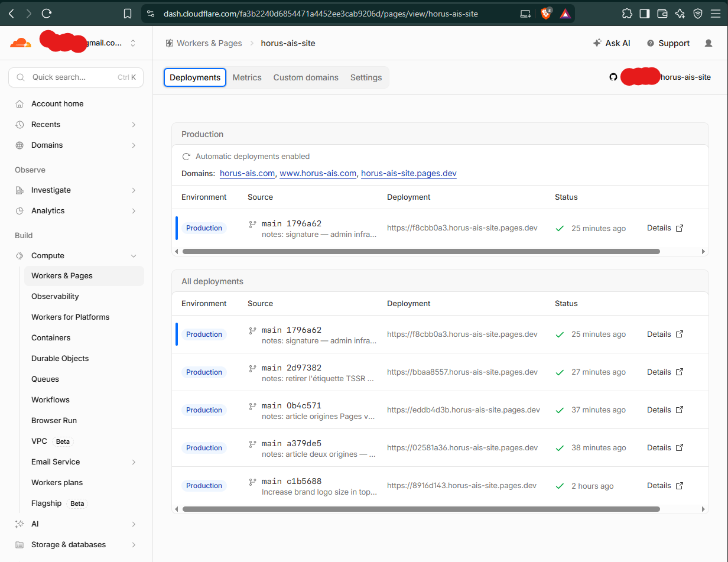This screenshot has width=728, height=562.
Task: Click the Recents clock icon
Action: (x=19, y=124)
